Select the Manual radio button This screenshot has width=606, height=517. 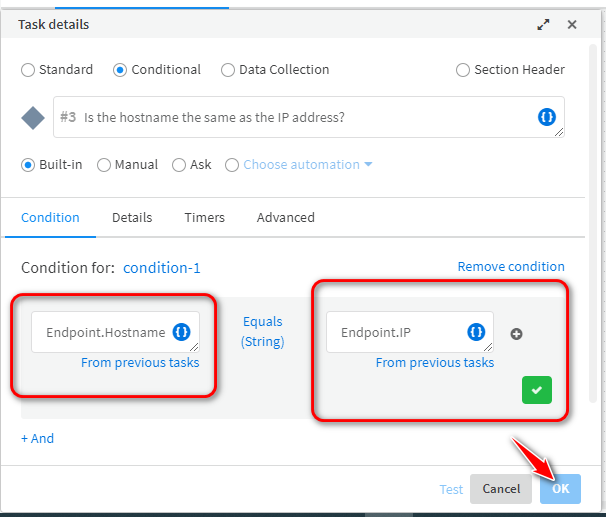104,165
